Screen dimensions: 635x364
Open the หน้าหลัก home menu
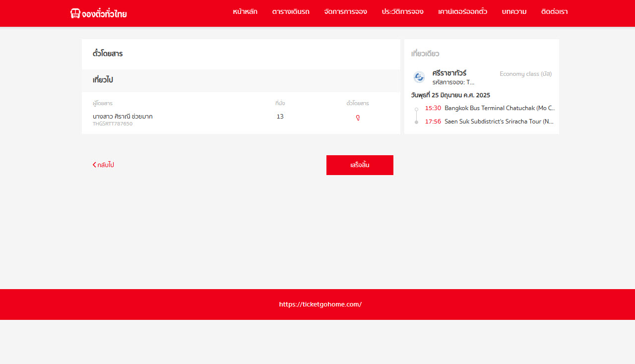tap(245, 12)
